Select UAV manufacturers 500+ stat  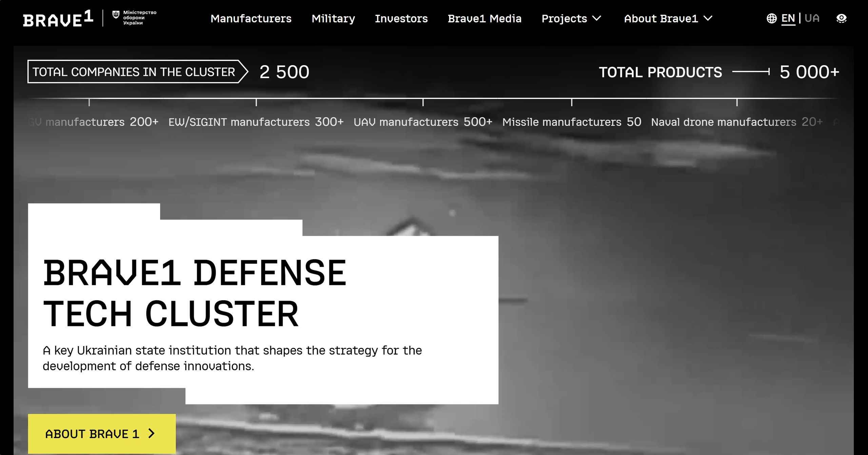pos(423,122)
